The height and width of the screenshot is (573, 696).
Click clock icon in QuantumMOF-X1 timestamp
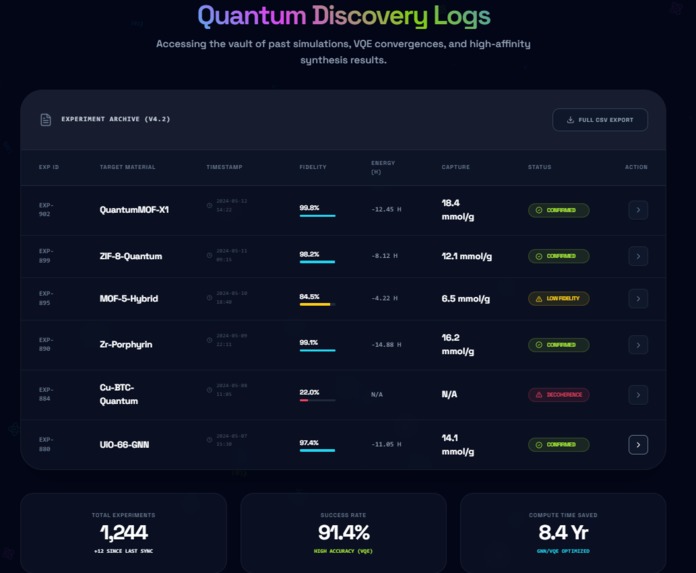tap(210, 205)
